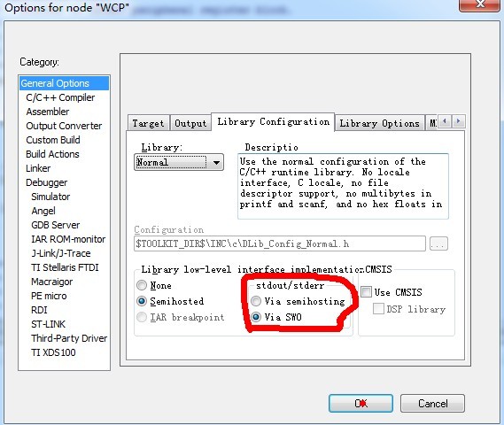Switch to the Target tab
The height and width of the screenshot is (425, 504).
pyautogui.click(x=148, y=123)
